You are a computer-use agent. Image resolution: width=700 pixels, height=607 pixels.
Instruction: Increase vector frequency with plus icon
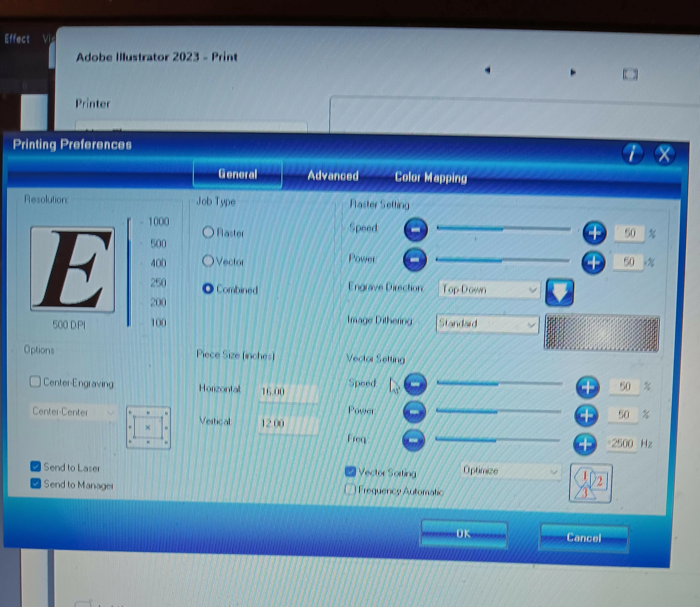(x=585, y=444)
